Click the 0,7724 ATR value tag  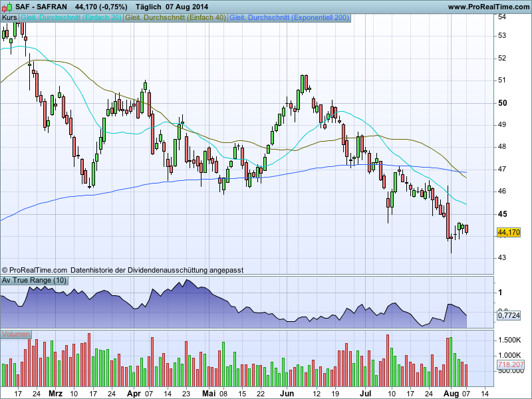pos(509,315)
